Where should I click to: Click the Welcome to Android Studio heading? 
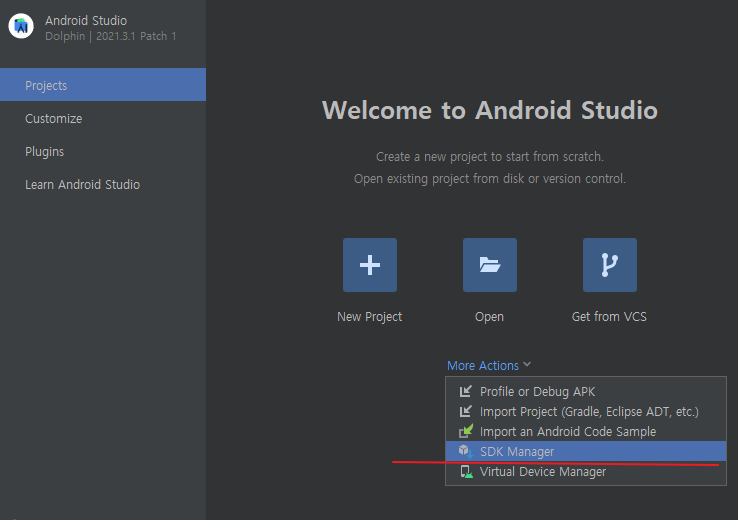click(489, 110)
